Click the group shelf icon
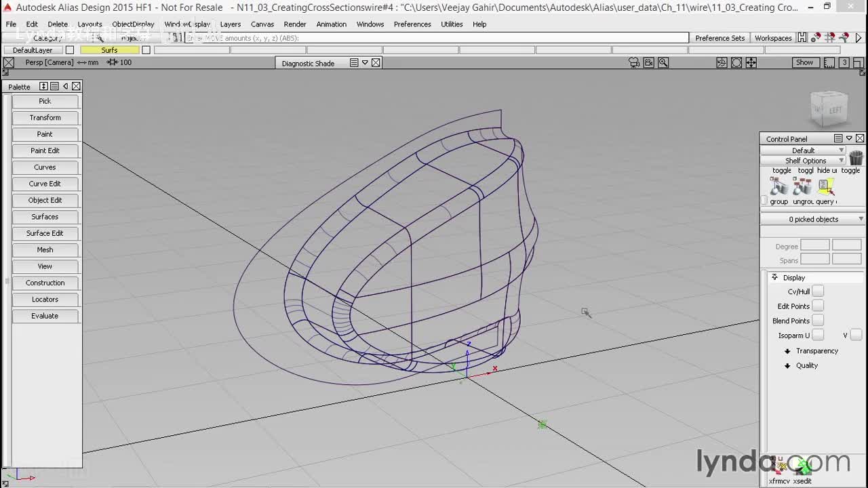Screen dimensions: 868x488 tap(778, 186)
